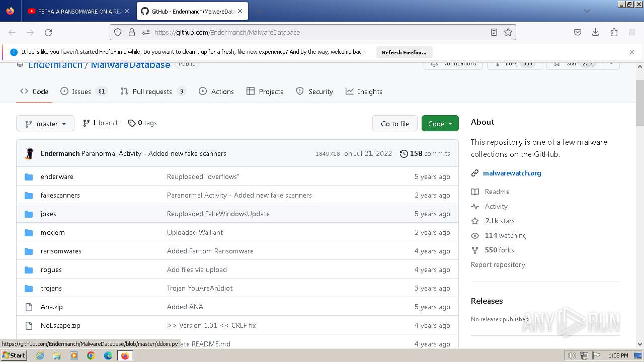The width and height of the screenshot is (644, 362).
Task: Open the fakescanners folder
Action: [60, 195]
